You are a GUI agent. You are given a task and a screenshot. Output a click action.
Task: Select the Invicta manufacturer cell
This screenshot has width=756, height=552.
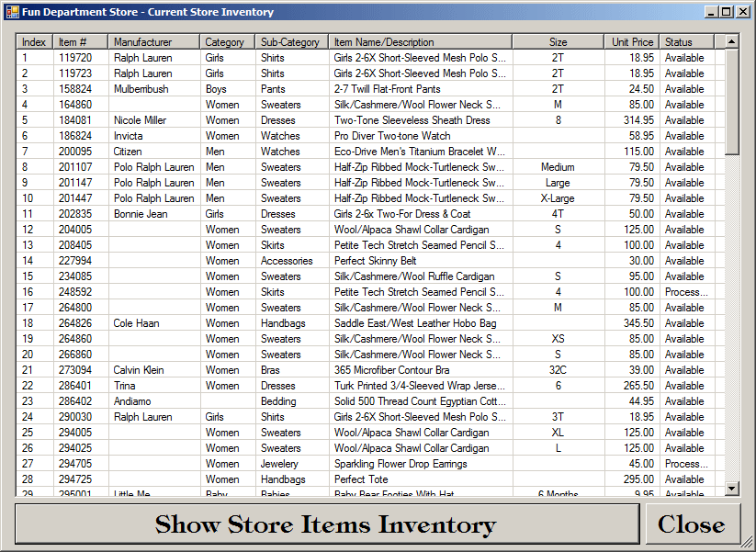pyautogui.click(x=129, y=136)
